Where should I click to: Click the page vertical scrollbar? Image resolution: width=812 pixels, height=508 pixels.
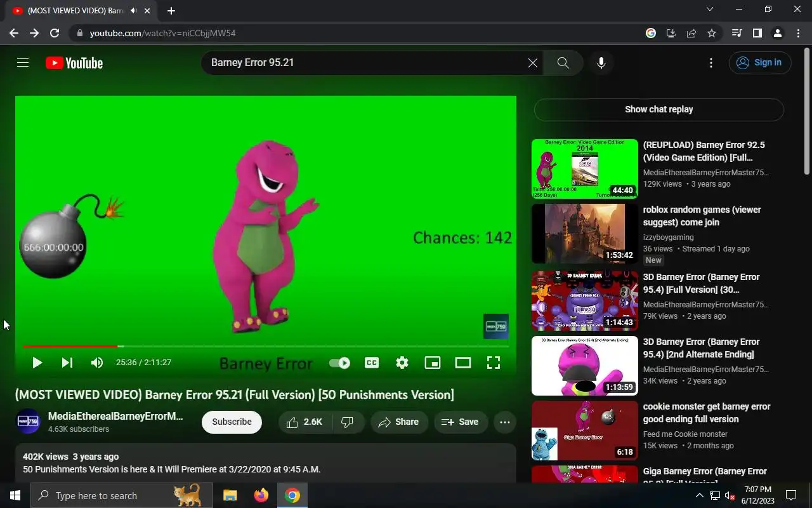coord(807,110)
